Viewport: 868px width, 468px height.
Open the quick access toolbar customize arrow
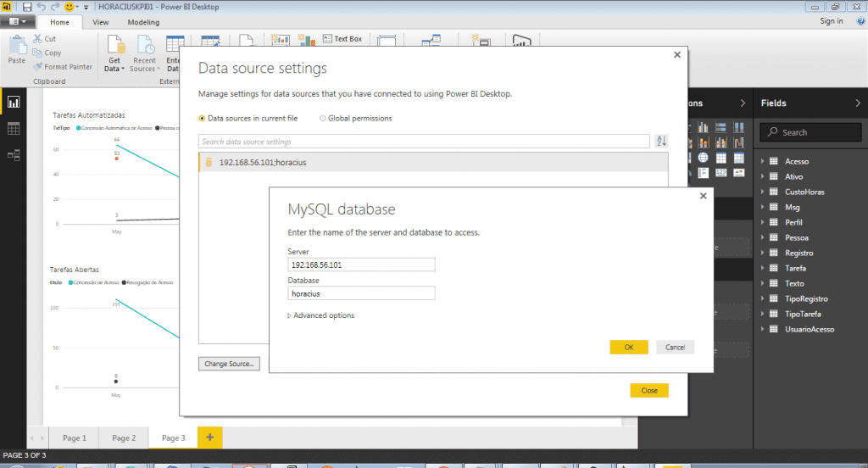[86, 7]
